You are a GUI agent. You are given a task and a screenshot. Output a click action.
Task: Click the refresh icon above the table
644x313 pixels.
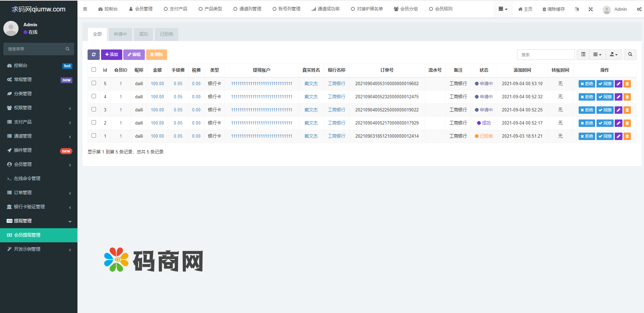click(x=93, y=54)
